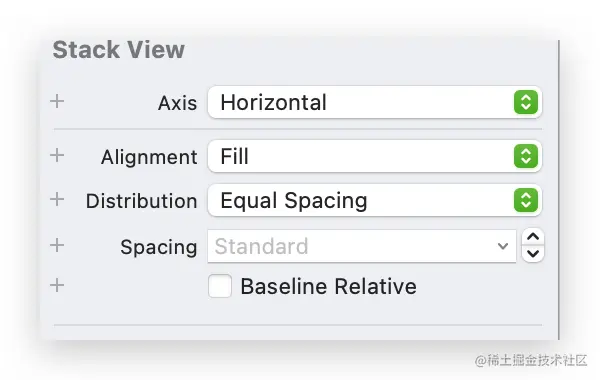Open the Alignment dropdown showing Fill
Viewport: 600px width, 380px height.
point(375,156)
